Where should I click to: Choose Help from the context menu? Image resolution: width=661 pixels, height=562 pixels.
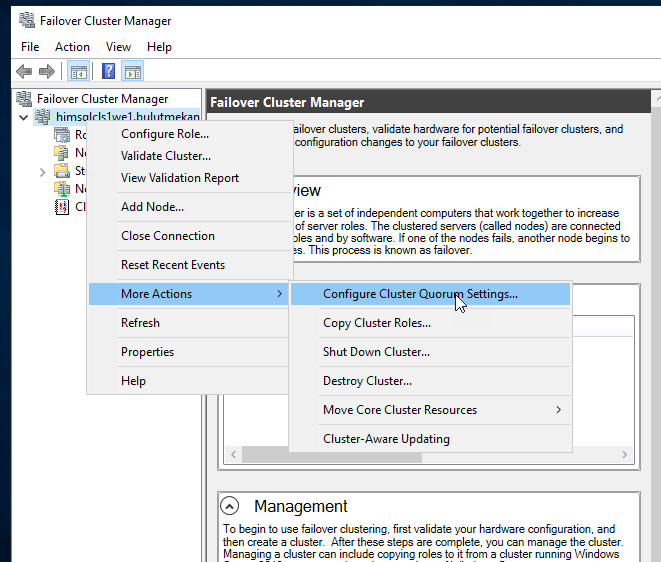pyautogui.click(x=188, y=381)
